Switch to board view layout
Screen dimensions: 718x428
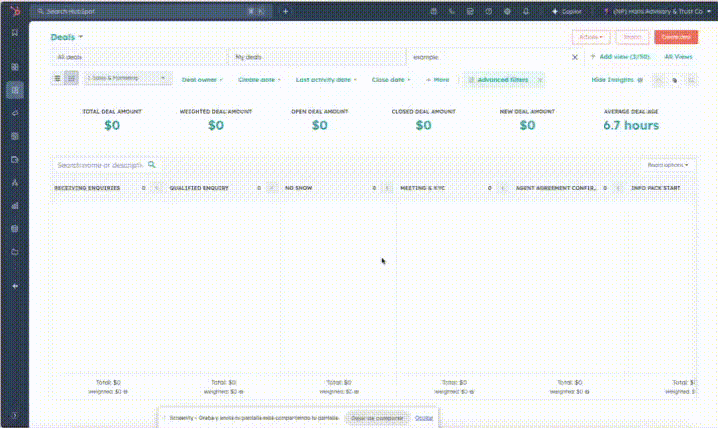[x=71, y=78]
